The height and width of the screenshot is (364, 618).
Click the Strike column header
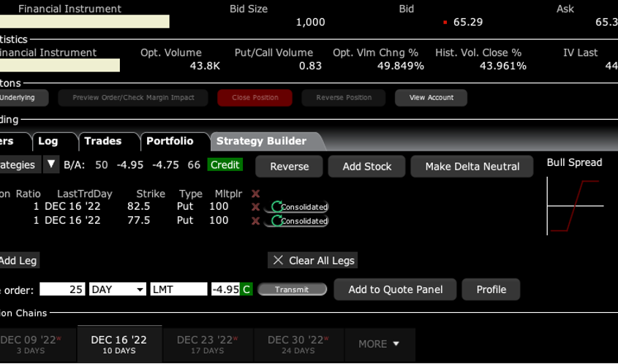tap(151, 194)
